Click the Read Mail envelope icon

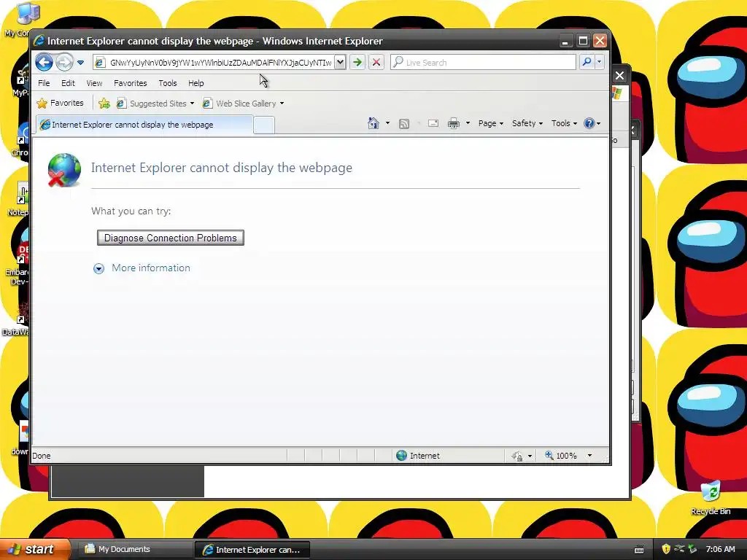(x=433, y=123)
